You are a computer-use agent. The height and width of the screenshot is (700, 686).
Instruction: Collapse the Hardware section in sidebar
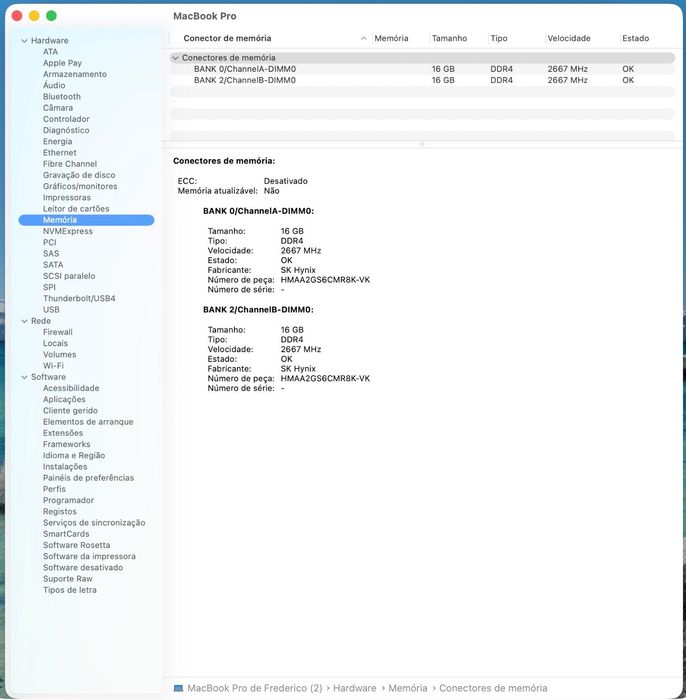[x=24, y=41]
